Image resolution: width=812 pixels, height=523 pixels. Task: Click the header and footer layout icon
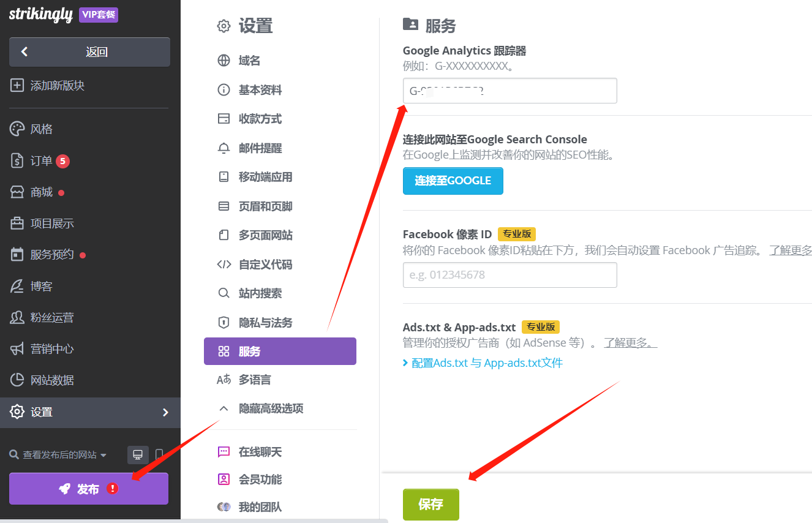[x=224, y=206]
